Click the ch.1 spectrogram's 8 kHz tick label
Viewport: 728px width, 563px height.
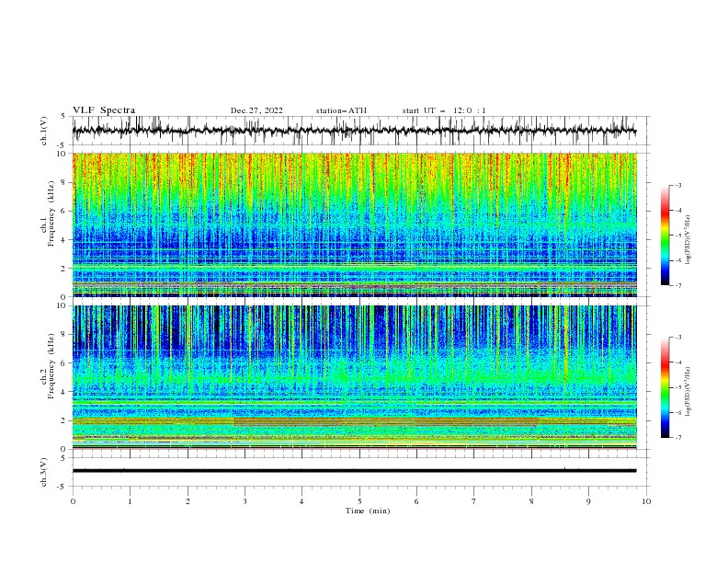click(x=64, y=182)
